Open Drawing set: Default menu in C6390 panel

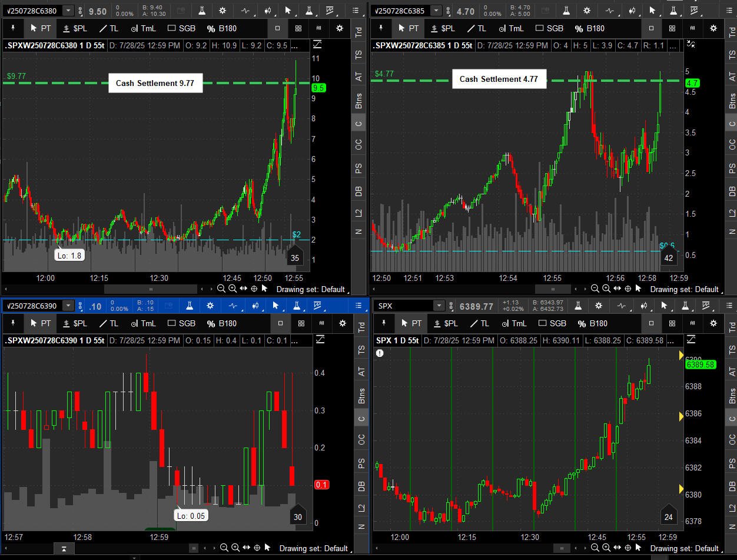[x=313, y=548]
